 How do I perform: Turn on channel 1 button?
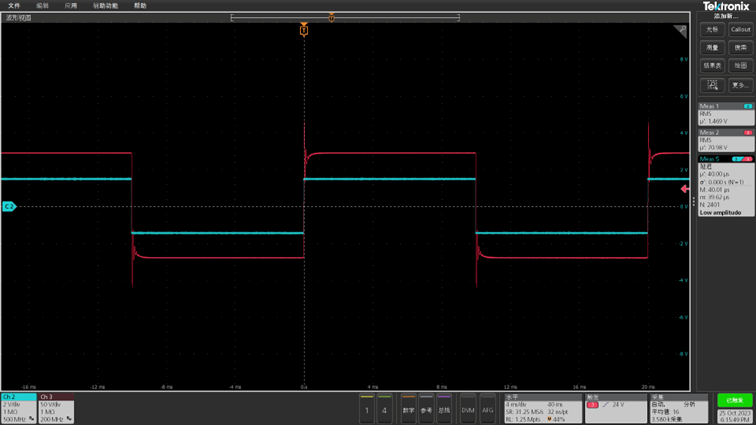click(367, 409)
